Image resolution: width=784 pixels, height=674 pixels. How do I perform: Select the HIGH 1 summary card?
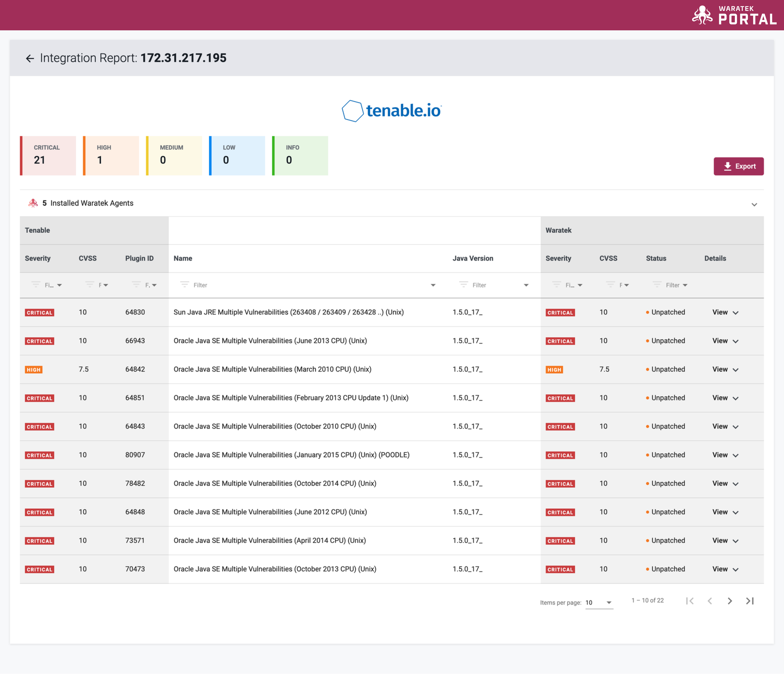[x=111, y=156]
